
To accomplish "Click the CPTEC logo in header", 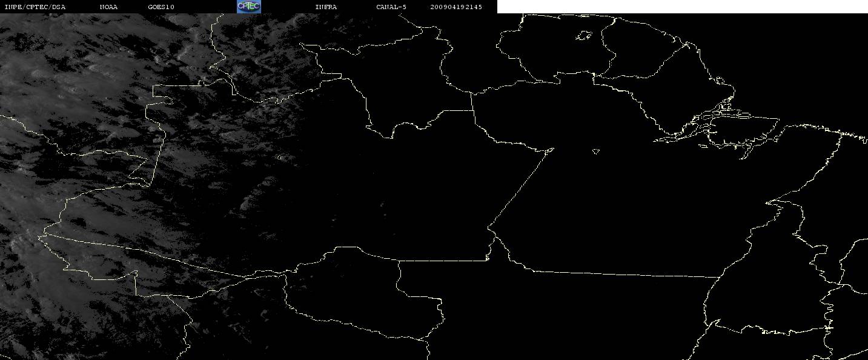I will [x=248, y=6].
